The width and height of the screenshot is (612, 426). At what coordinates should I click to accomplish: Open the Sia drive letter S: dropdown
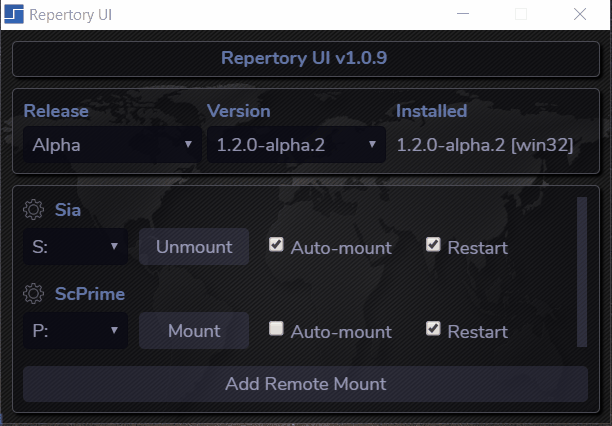tap(74, 246)
